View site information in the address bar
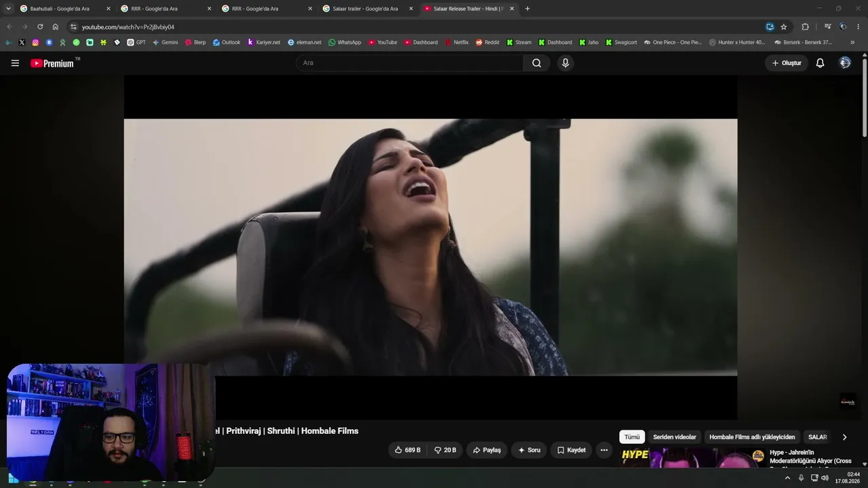Viewport: 868px width, 488px height. point(73,27)
